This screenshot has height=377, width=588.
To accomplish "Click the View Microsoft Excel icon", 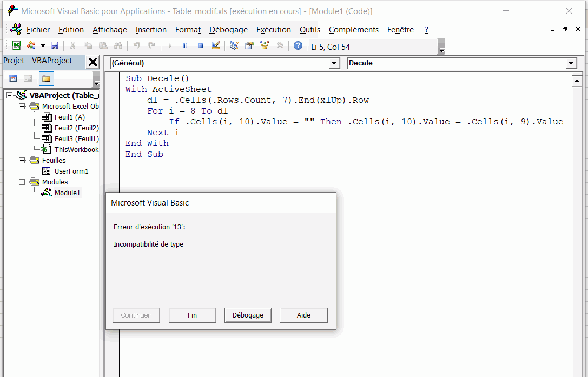I will [x=16, y=46].
